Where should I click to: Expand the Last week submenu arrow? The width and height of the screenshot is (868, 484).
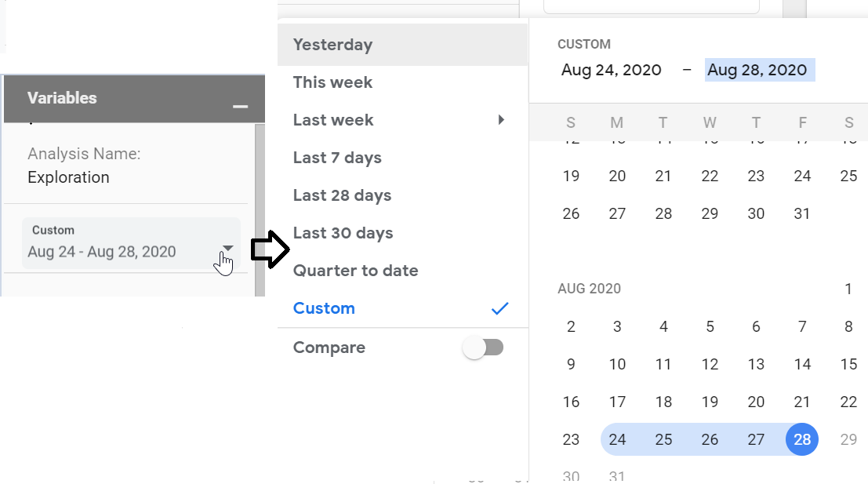point(501,120)
